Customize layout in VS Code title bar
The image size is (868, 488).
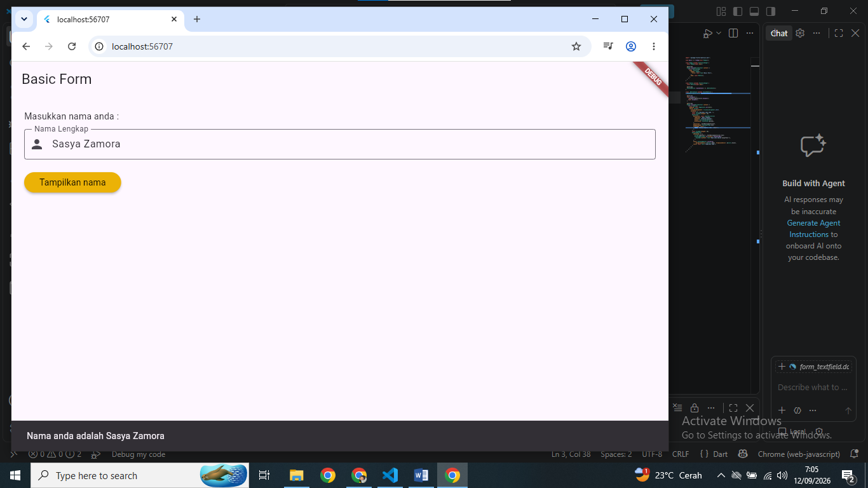click(721, 11)
